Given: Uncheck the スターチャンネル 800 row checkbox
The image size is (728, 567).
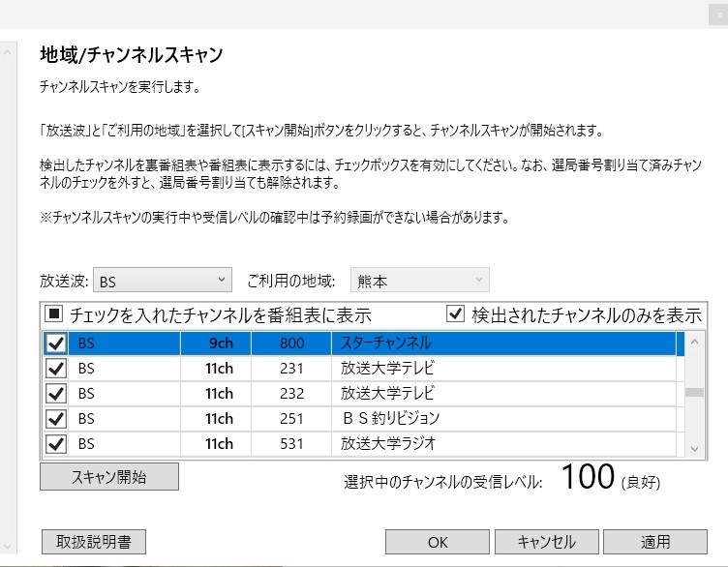Looking at the screenshot, I should point(56,343).
